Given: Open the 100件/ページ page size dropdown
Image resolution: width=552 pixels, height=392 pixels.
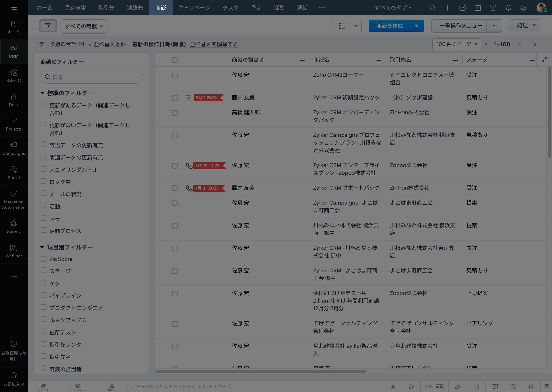Looking at the screenshot, I should (457, 44).
